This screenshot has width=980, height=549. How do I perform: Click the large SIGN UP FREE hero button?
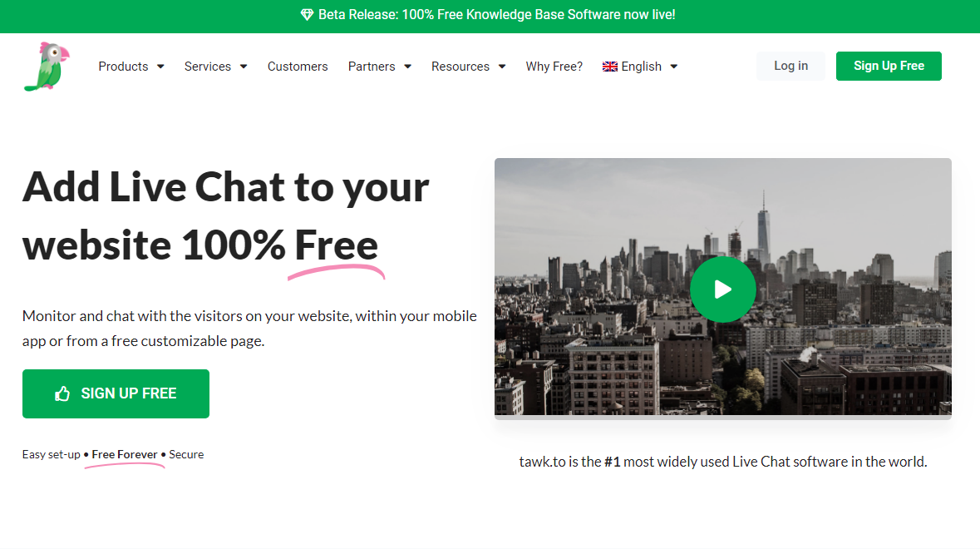(116, 393)
